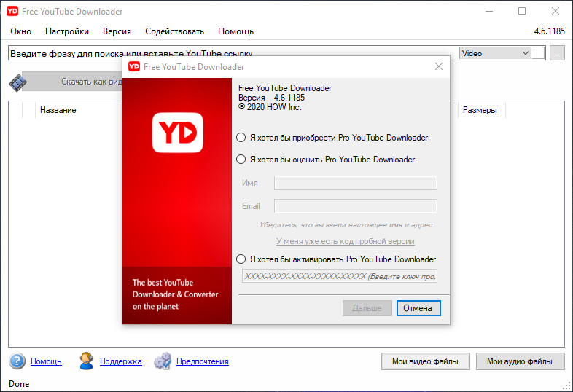Image resolution: width=573 pixels, height=392 pixels.
Task: Click the Размеры column header
Action: (x=482, y=110)
